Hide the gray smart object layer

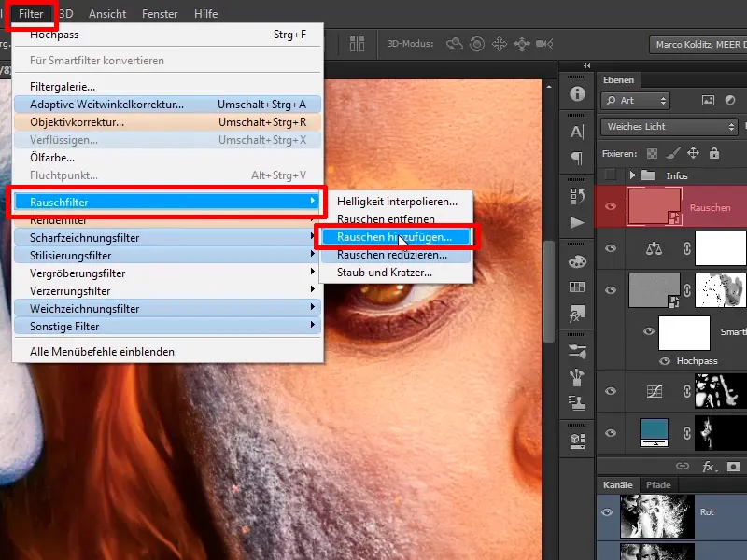click(x=611, y=290)
